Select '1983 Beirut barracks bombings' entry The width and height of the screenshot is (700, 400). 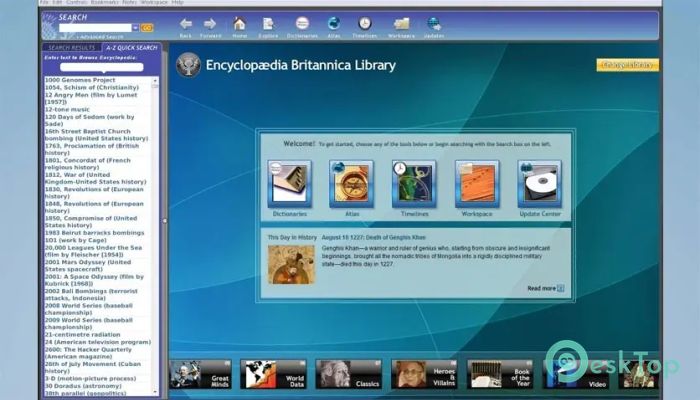(x=95, y=233)
